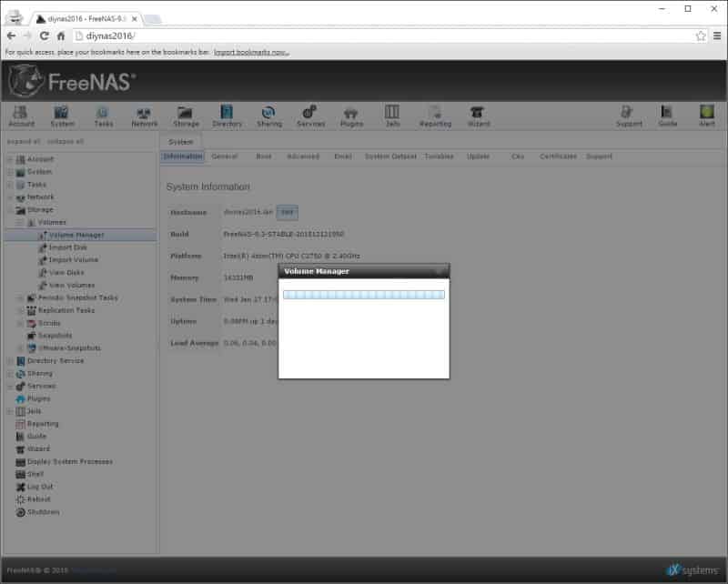The image size is (728, 584).
Task: Click the Reporting toolbar icon
Action: click(435, 115)
